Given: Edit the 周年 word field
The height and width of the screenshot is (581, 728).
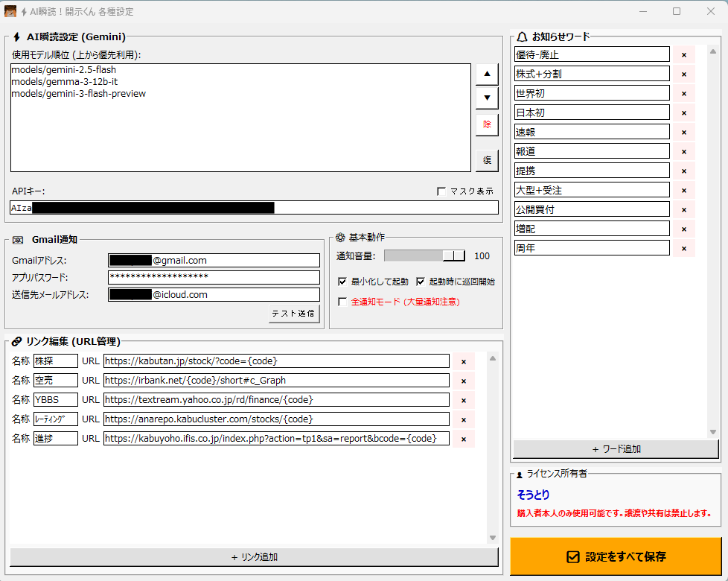Looking at the screenshot, I should [x=592, y=248].
